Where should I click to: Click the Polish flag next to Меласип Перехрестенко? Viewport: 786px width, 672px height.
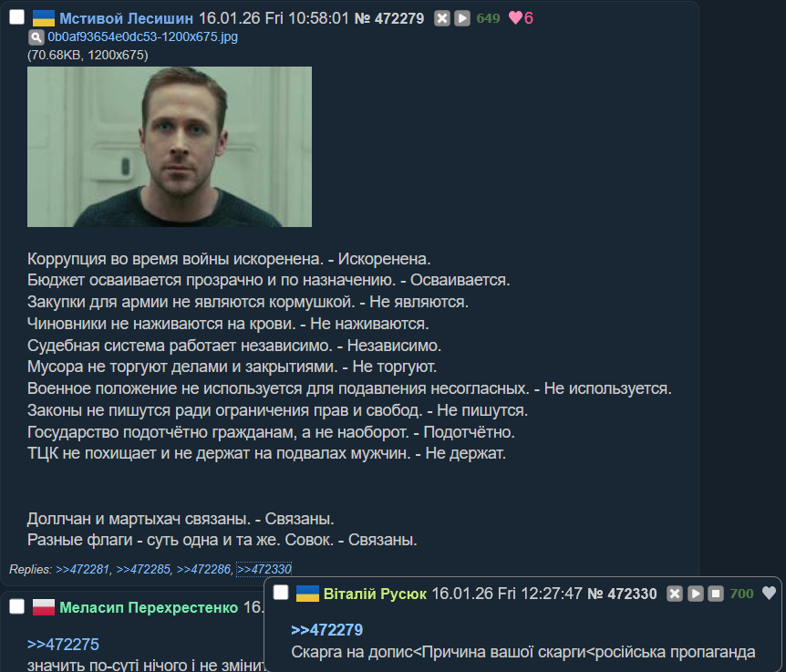coord(44,607)
